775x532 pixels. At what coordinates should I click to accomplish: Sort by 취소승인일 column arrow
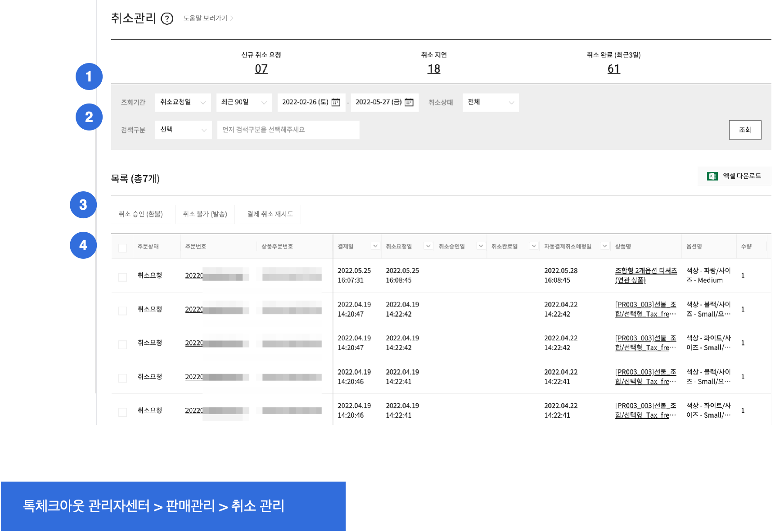[x=481, y=246]
